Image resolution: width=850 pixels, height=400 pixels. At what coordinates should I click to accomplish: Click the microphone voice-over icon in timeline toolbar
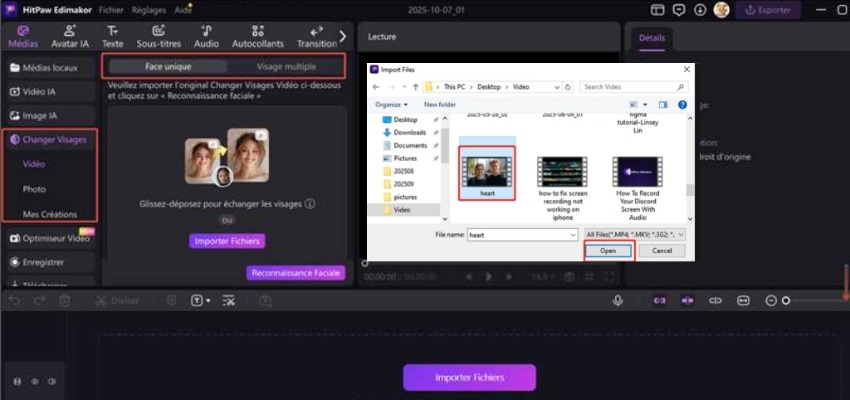click(618, 300)
